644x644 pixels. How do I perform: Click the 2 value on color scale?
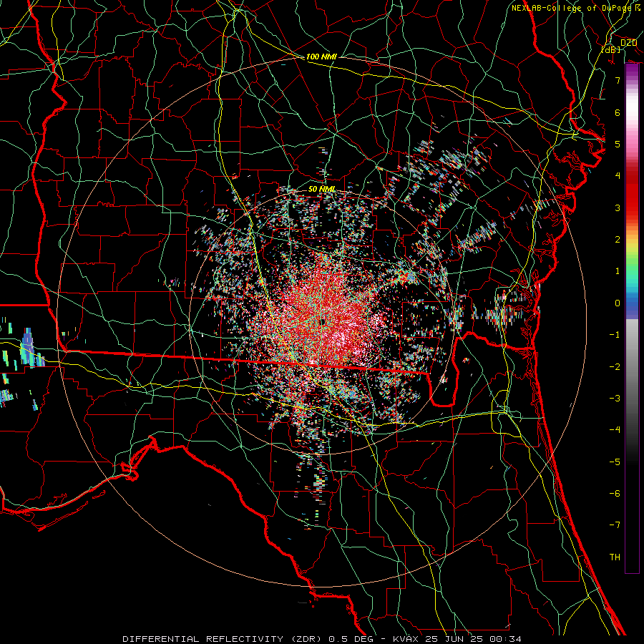pyautogui.click(x=618, y=240)
